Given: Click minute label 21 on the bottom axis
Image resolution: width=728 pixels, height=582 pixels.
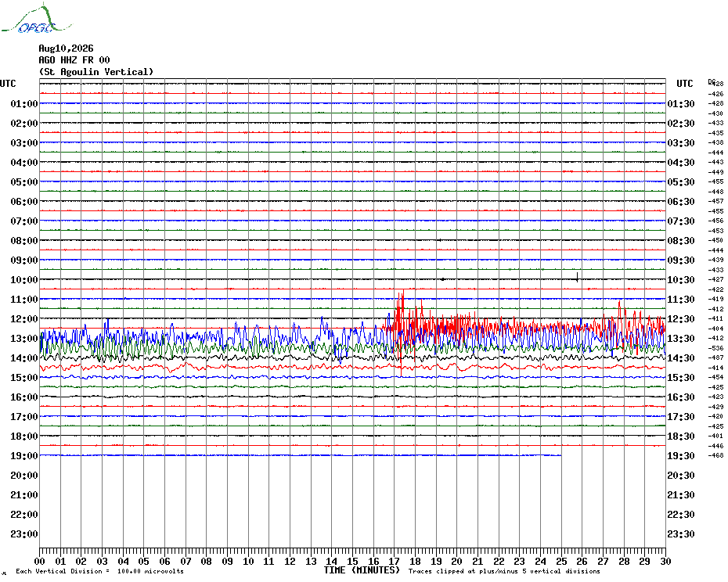Looking at the screenshot, I should pyautogui.click(x=478, y=561).
